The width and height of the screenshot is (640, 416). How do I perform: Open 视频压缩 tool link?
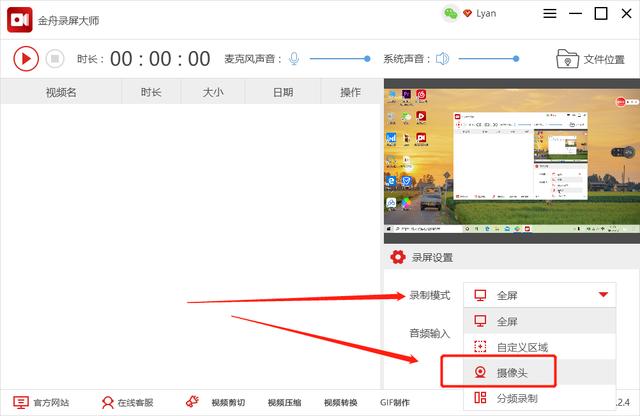pyautogui.click(x=284, y=403)
